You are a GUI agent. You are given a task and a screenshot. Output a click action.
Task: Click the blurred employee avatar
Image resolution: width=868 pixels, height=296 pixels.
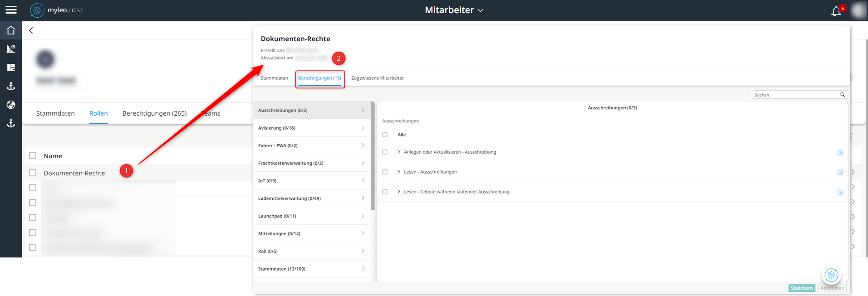click(45, 59)
